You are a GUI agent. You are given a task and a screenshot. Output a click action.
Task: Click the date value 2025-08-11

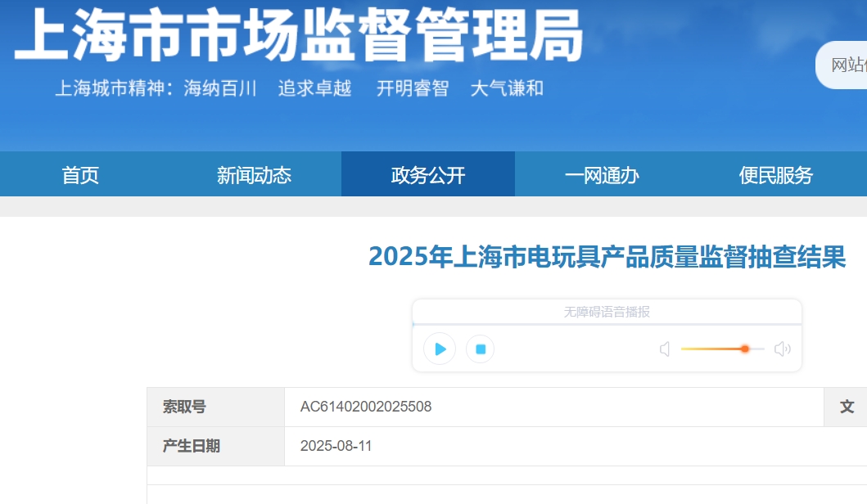point(336,446)
